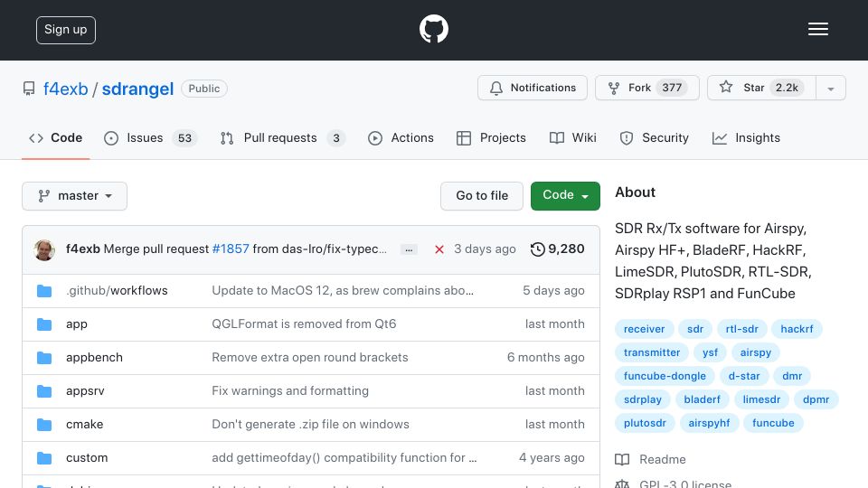Click the GitHub logo icon
The height and width of the screenshot is (488, 868).
pos(433,29)
